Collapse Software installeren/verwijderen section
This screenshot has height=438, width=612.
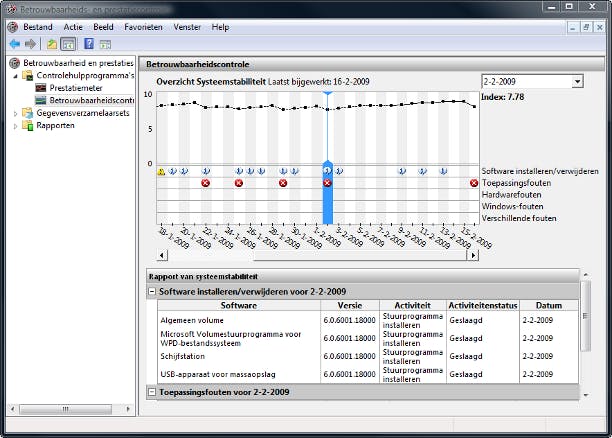coord(152,291)
